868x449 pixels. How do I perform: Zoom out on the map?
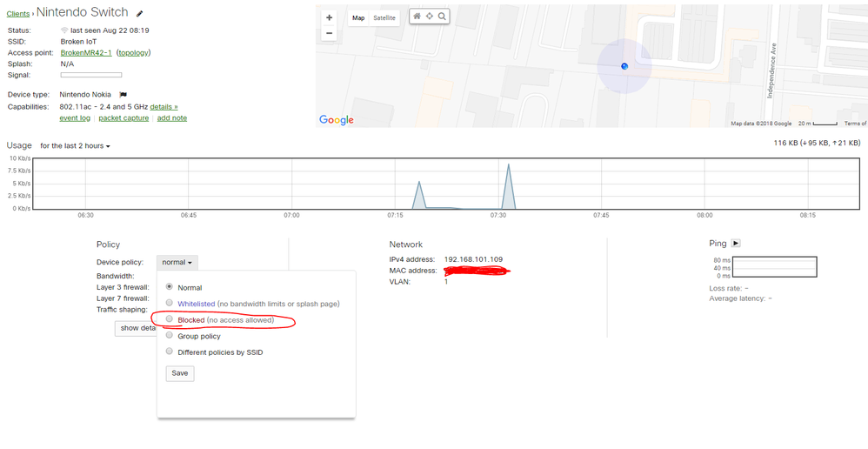tap(330, 33)
